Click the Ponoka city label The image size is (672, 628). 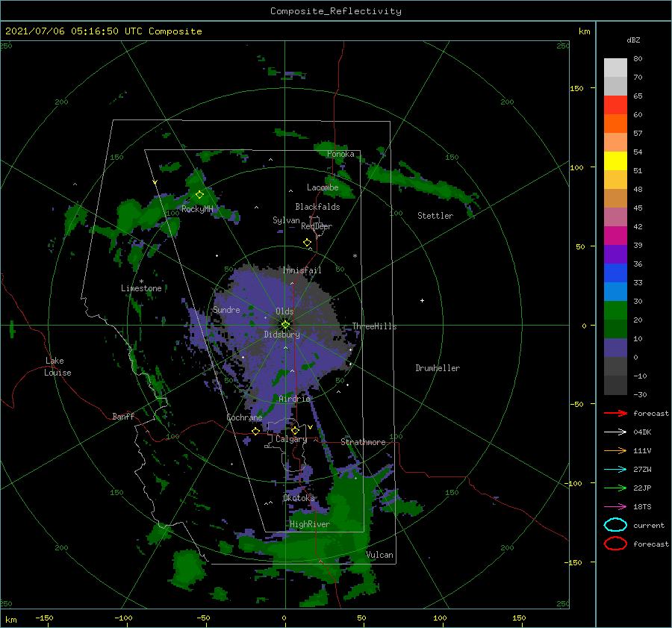340,154
